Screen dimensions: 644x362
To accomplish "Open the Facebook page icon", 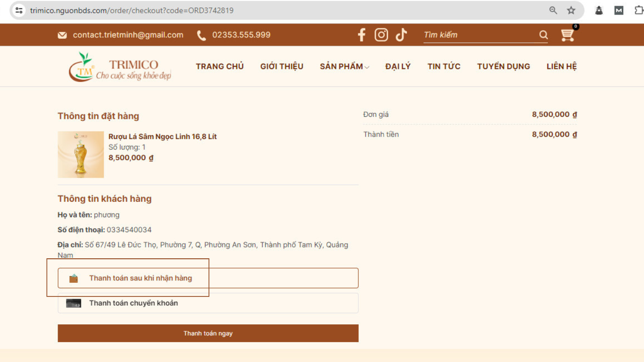I will (x=362, y=35).
